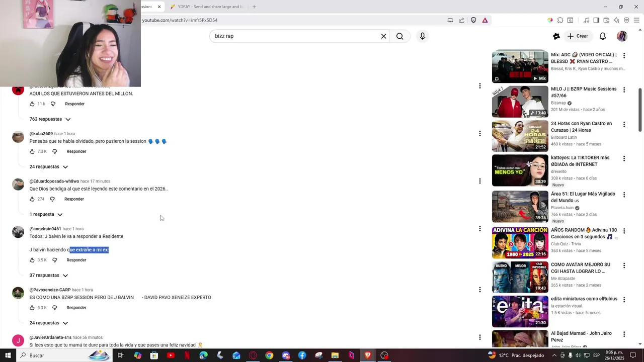Open the Windows Start menu

pyautogui.click(x=8, y=355)
